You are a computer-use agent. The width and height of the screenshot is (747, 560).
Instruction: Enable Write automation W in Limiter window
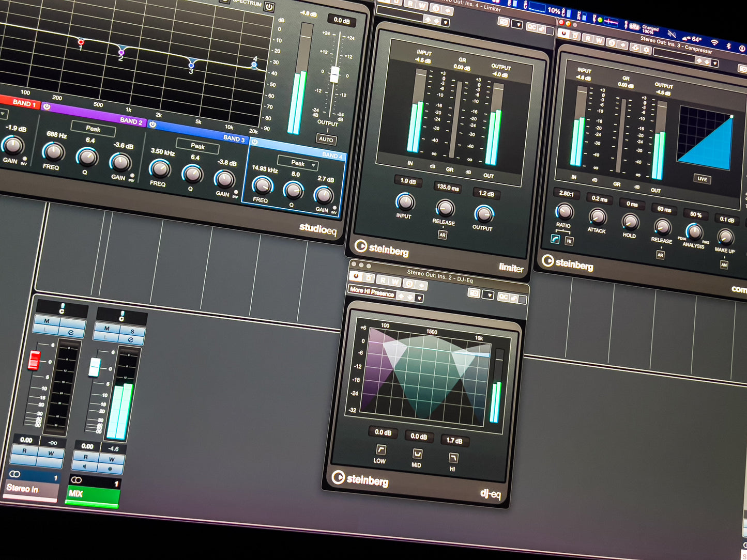(422, 6)
